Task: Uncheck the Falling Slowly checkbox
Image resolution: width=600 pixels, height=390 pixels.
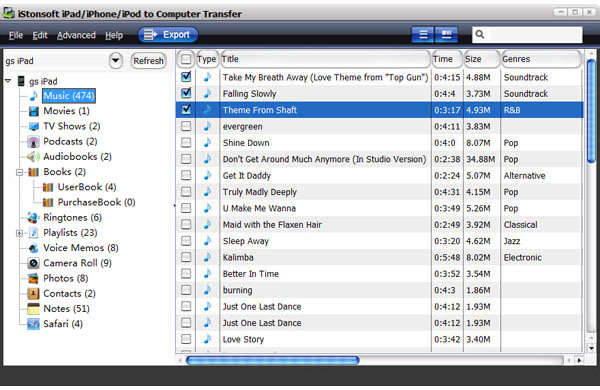Action: coord(186,93)
